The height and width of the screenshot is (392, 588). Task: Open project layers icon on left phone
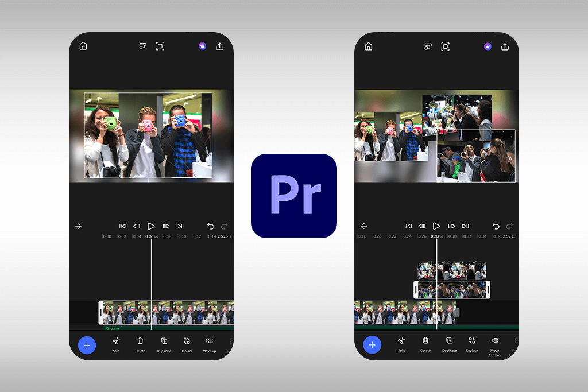pos(143,46)
